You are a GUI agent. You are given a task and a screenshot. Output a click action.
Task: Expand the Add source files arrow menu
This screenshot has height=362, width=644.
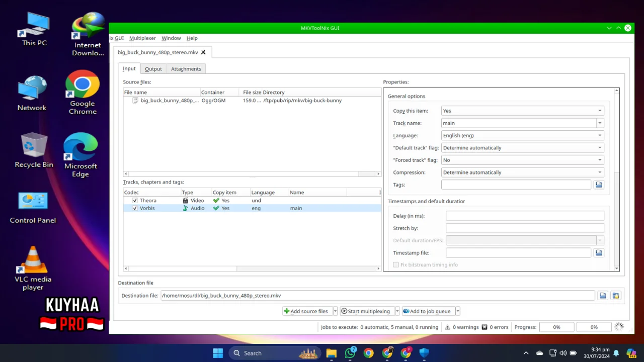[x=335, y=311]
